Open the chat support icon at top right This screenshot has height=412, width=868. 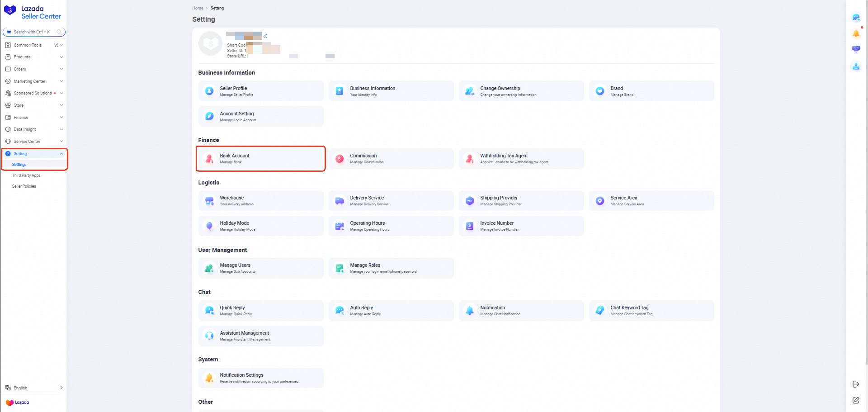[856, 18]
